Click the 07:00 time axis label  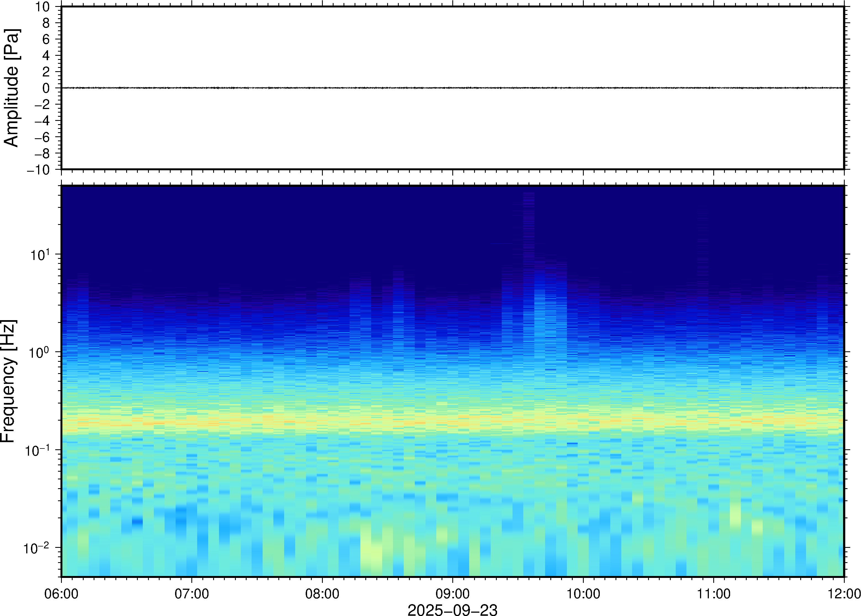pos(192,594)
